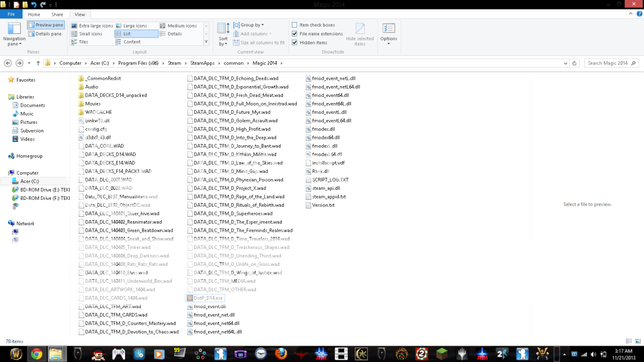
Task: Select the DotP_D14.exe file
Action: 204,298
